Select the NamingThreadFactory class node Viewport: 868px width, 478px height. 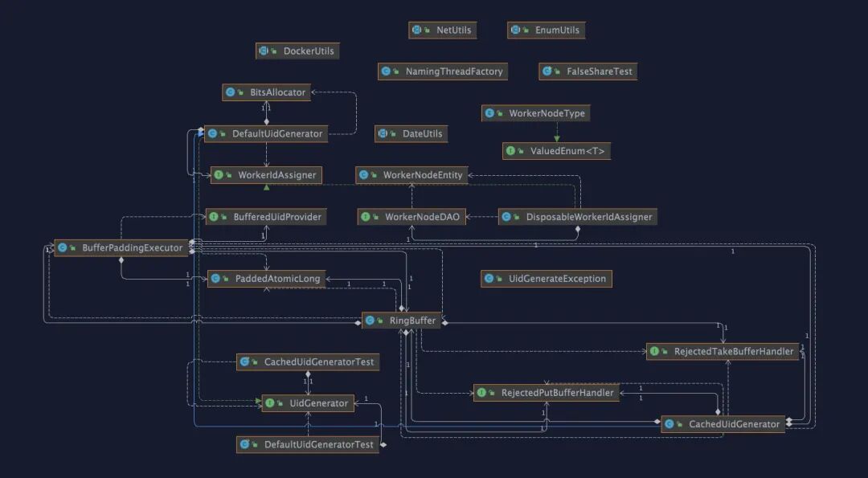coord(453,71)
